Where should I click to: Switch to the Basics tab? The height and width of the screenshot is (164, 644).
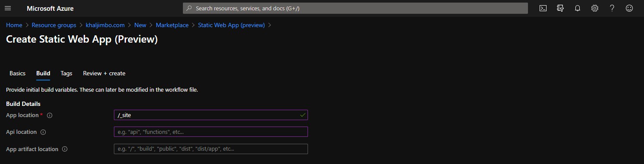tap(17, 73)
